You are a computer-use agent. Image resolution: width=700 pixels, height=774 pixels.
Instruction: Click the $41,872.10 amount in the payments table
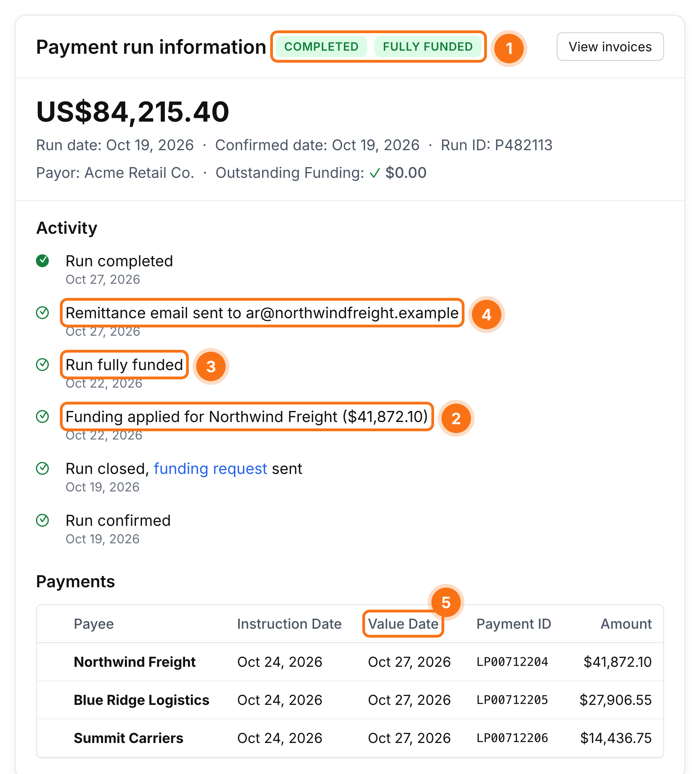pos(617,662)
